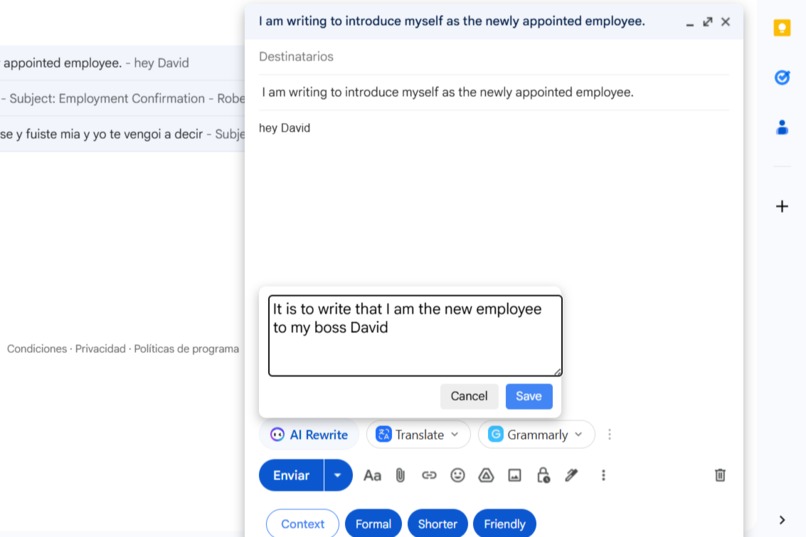This screenshot has width=806, height=537.
Task: Open the 'fuiste mia' email row
Action: [122, 134]
